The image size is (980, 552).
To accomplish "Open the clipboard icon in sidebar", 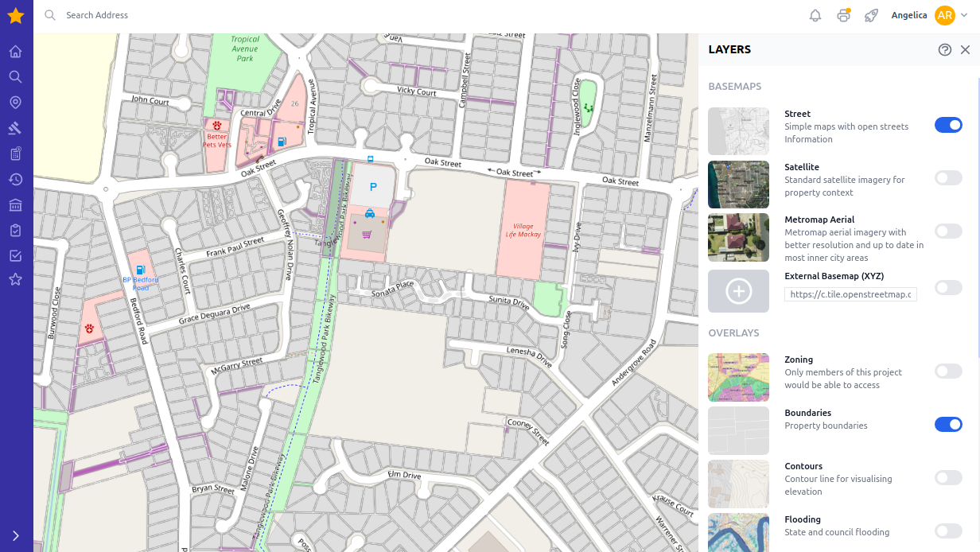I will pos(15,231).
